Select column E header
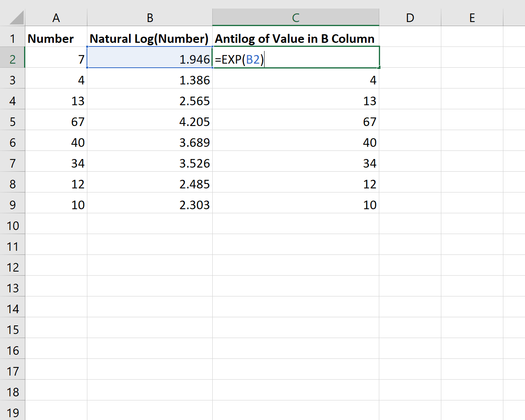The height and width of the screenshot is (420, 525). (472, 18)
